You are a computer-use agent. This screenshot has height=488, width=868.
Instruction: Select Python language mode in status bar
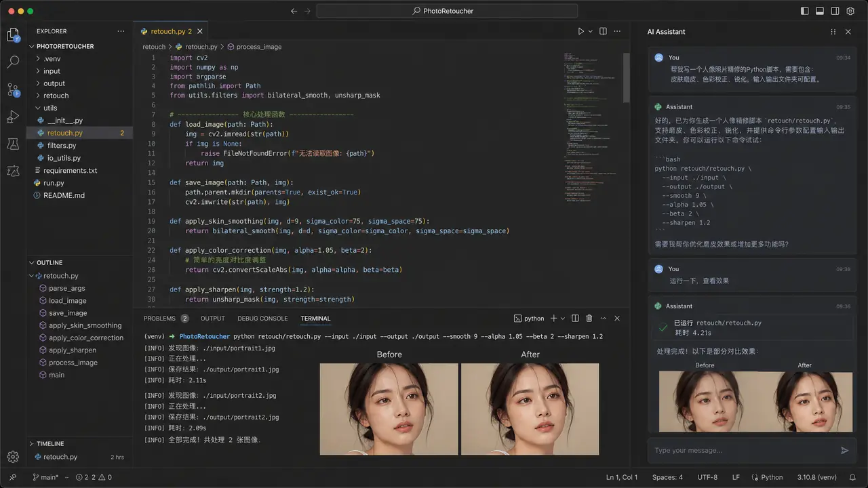[766, 477]
